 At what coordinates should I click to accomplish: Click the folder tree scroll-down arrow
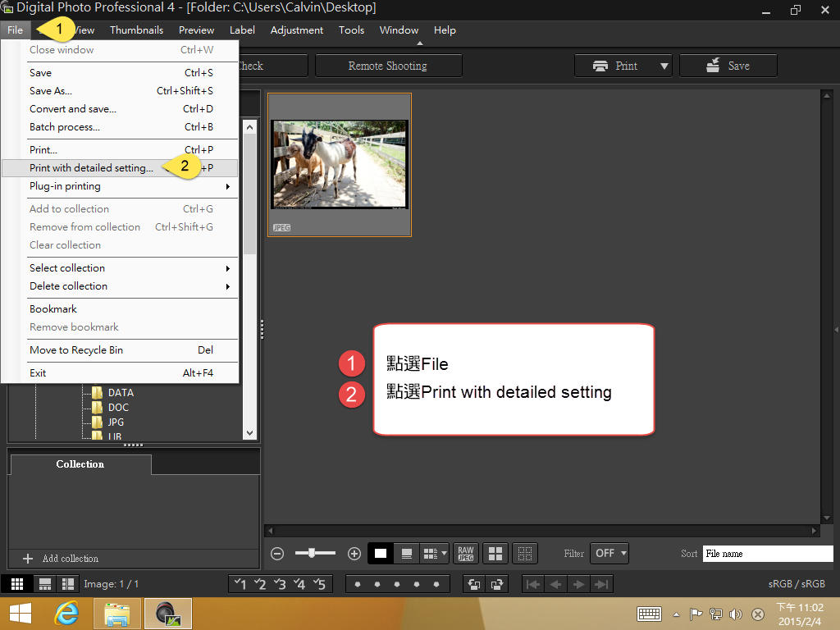(x=249, y=432)
